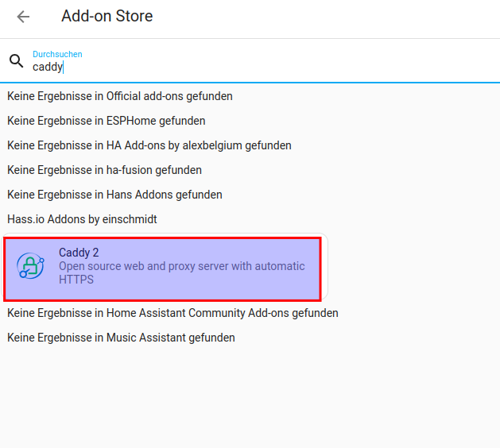The image size is (500, 448).
Task: Click the typed word caddy in the search box
Action: pyautogui.click(x=46, y=68)
